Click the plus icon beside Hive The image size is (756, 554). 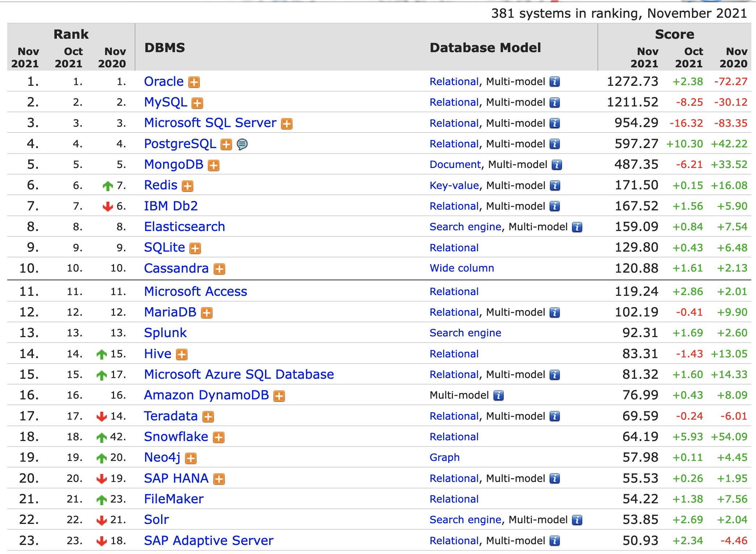(x=182, y=354)
